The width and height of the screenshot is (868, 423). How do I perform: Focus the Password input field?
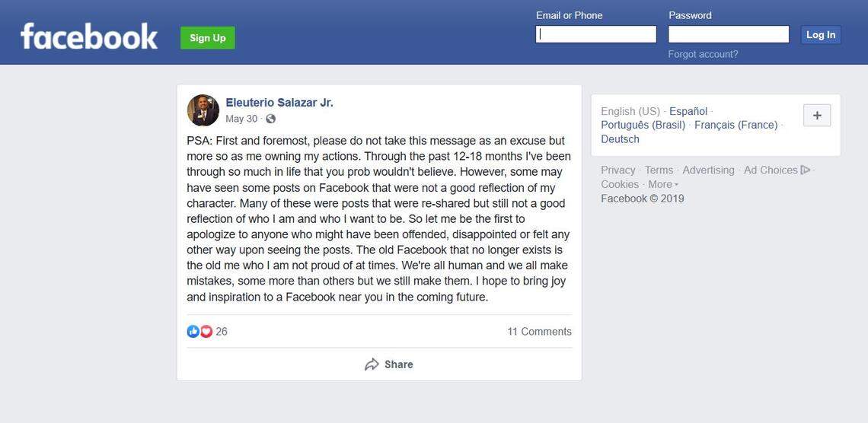click(728, 34)
